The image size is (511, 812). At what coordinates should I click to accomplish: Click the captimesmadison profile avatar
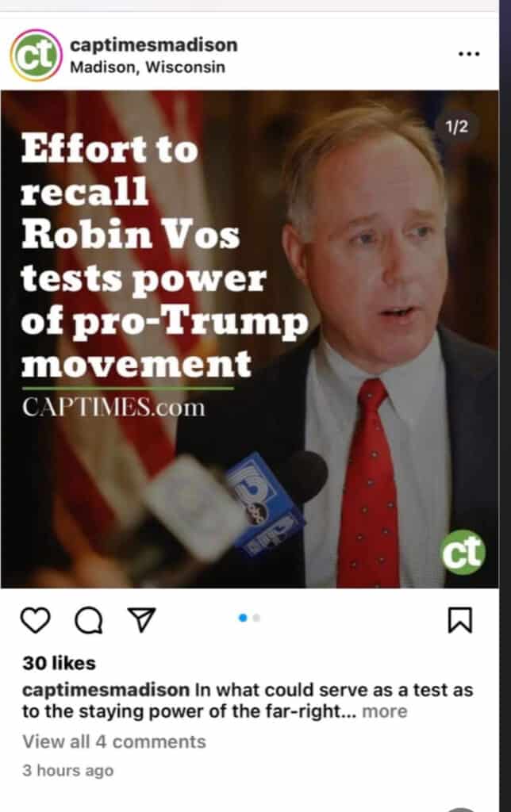pos(36,55)
